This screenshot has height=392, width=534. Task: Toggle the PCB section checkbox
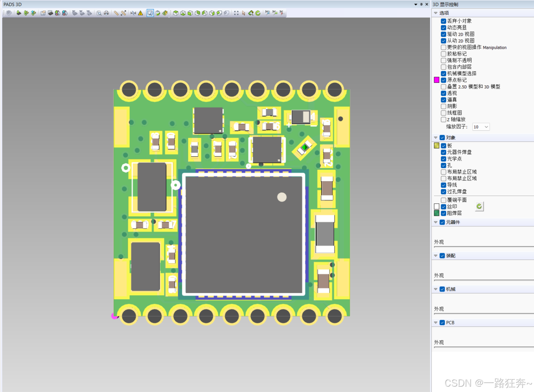coord(442,323)
